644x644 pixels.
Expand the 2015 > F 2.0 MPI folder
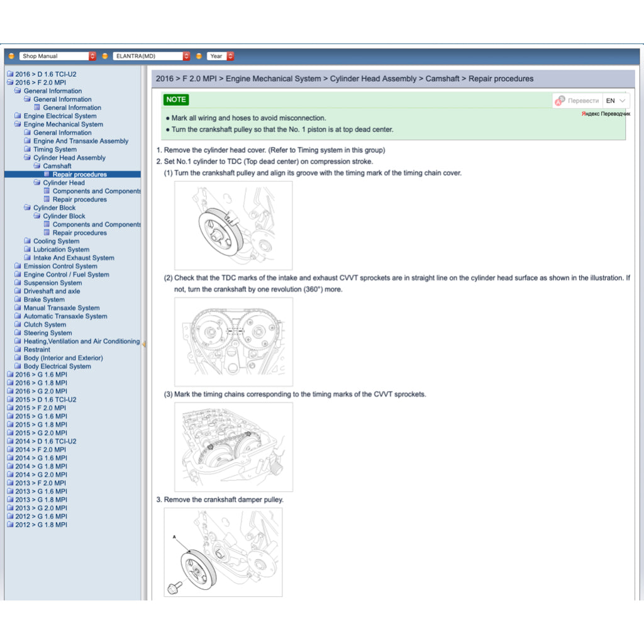(40, 408)
